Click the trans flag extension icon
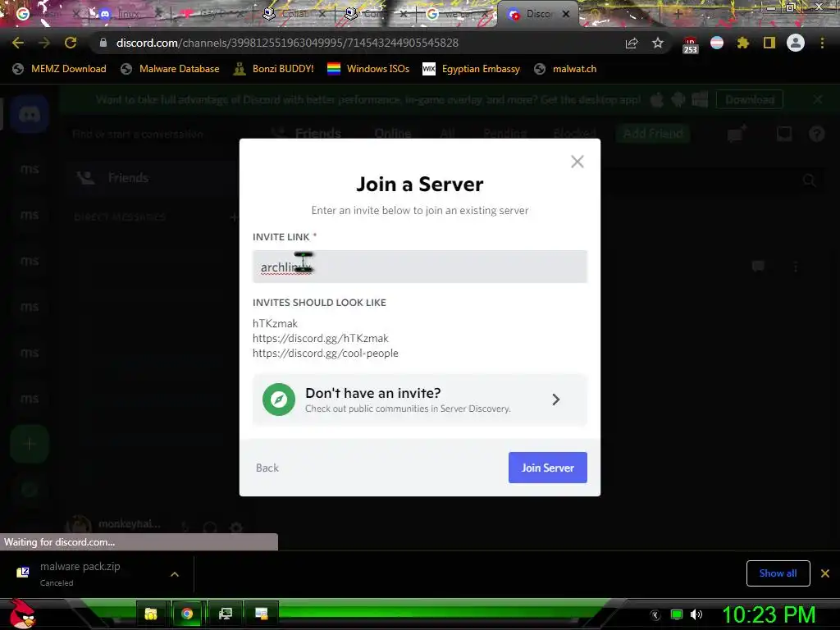Viewport: 840px width, 630px height. (x=717, y=43)
